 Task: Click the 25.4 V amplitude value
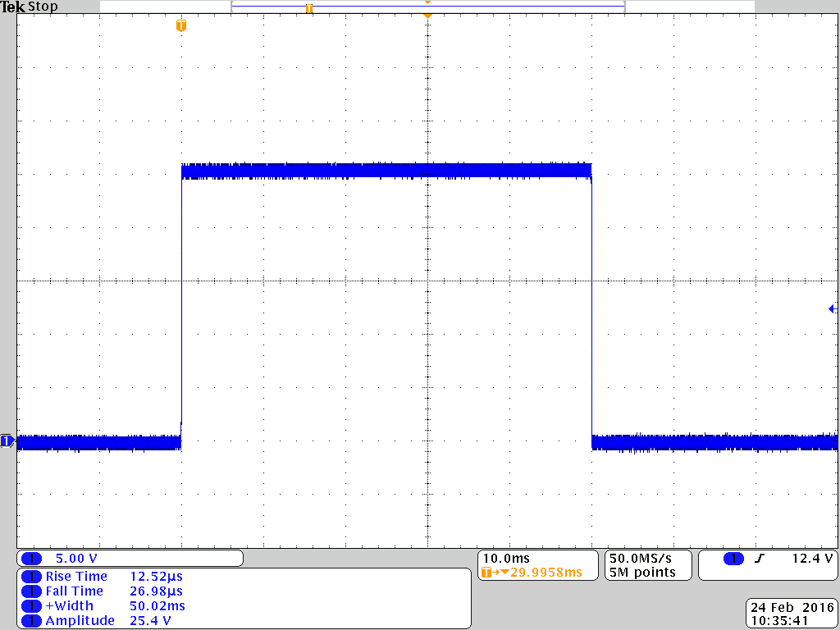coord(151,621)
